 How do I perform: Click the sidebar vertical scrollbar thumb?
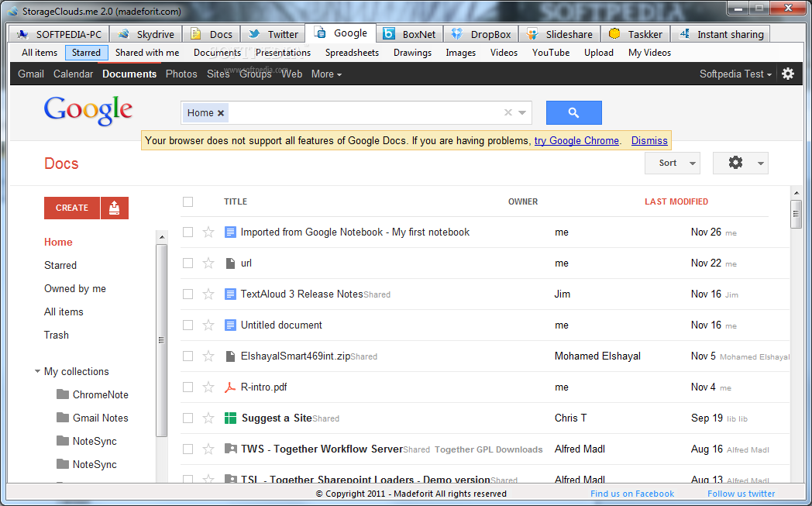point(162,340)
